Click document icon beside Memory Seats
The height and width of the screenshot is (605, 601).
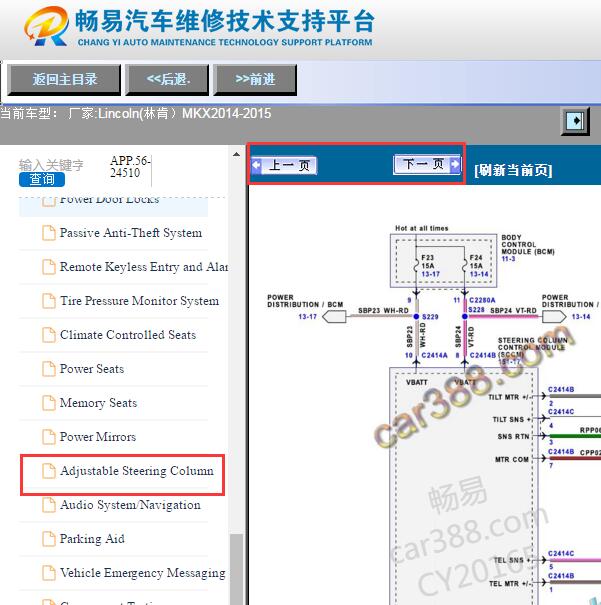[49, 403]
